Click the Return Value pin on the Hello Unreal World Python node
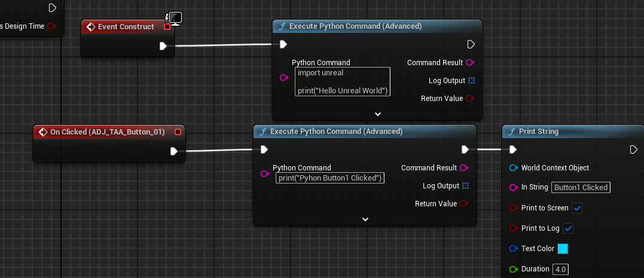This screenshot has height=278, width=644. click(470, 99)
